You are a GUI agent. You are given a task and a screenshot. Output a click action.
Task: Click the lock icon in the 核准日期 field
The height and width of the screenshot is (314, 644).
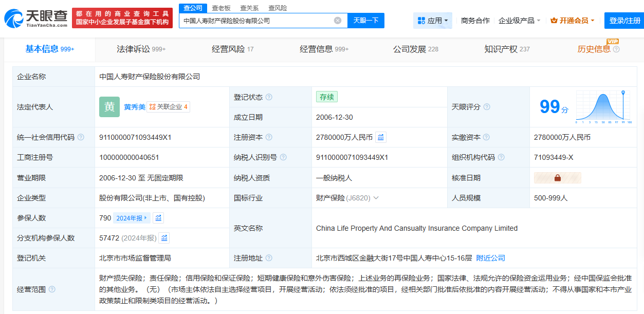click(558, 178)
